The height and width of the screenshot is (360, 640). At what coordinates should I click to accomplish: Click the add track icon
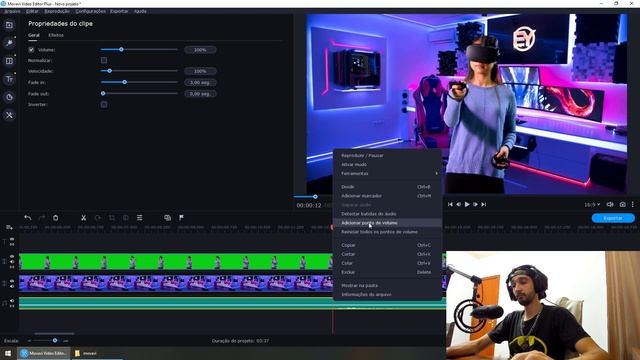tap(9, 227)
